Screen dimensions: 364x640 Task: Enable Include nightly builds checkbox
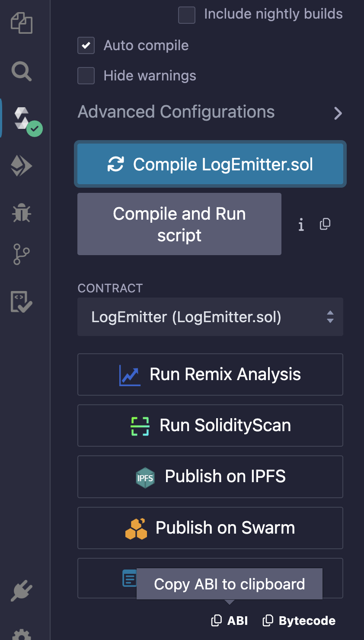tap(187, 15)
